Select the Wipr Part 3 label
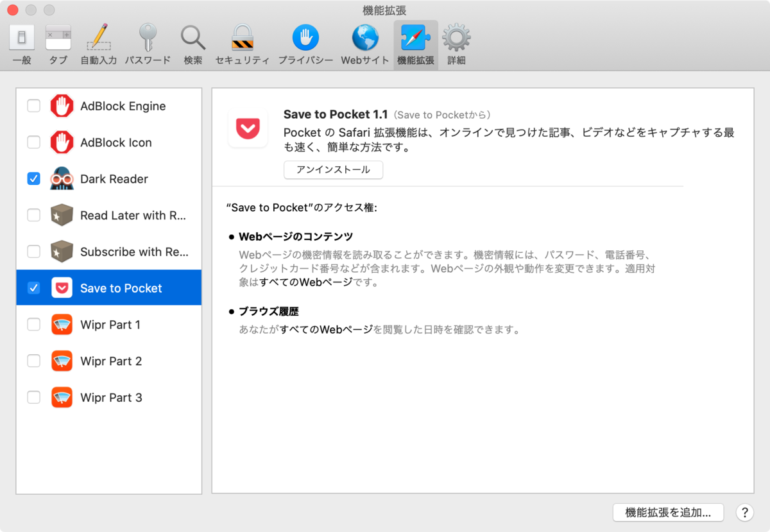This screenshot has height=532, width=770. [x=111, y=398]
